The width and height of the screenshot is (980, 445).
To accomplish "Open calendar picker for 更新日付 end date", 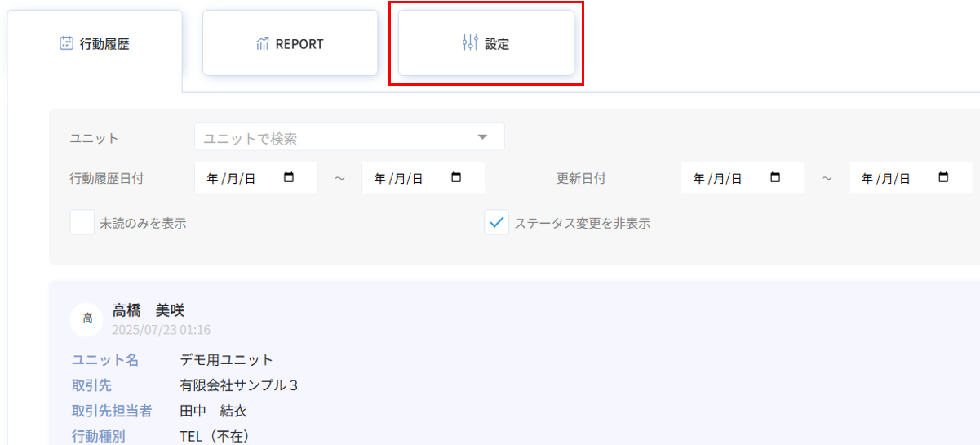I will (x=943, y=177).
